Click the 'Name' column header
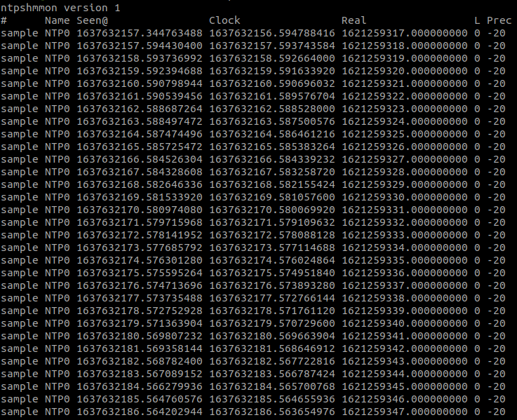This screenshot has height=420, width=517. (x=57, y=20)
